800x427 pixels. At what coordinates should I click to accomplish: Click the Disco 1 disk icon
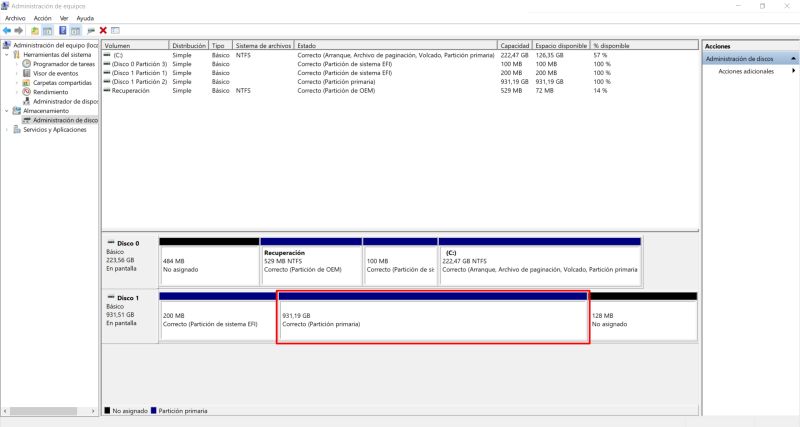111,297
